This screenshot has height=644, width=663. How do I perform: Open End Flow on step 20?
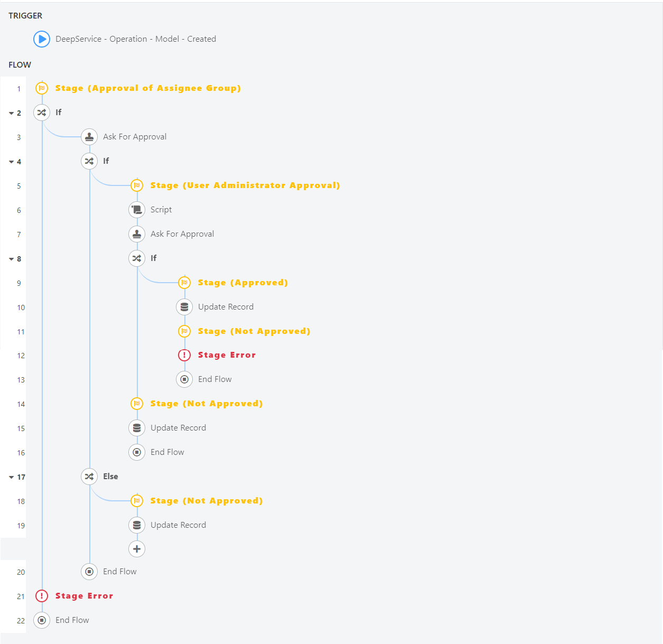pos(120,572)
